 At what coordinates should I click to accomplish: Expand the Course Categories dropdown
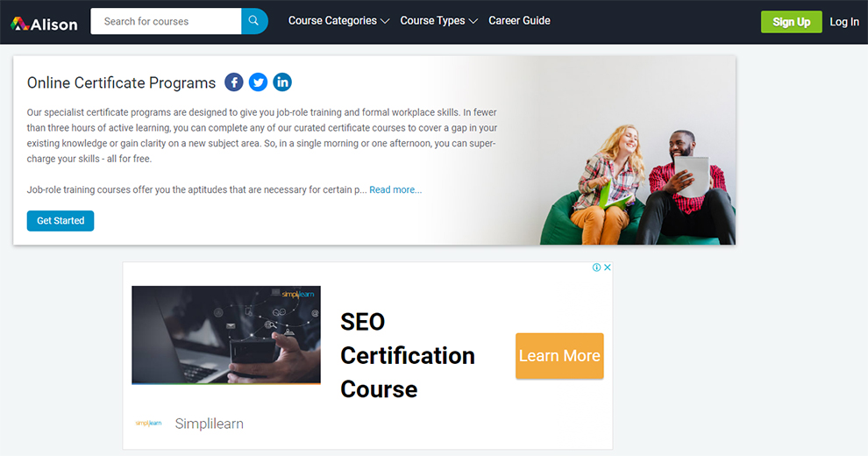(x=338, y=21)
